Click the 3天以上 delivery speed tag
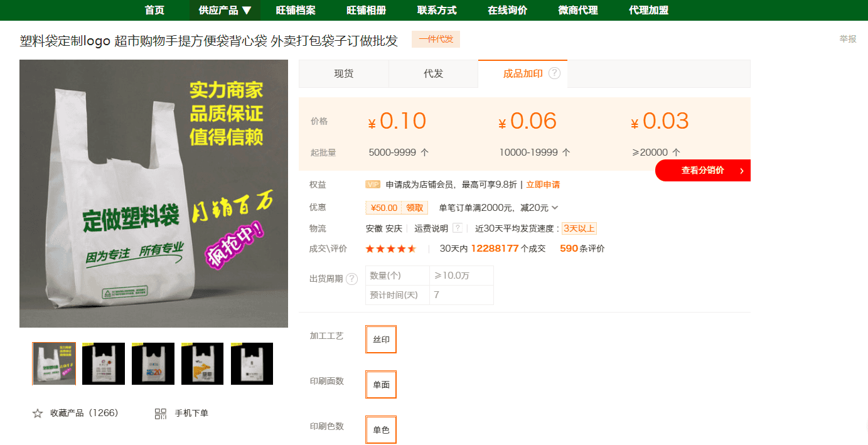868x445 pixels. (579, 228)
